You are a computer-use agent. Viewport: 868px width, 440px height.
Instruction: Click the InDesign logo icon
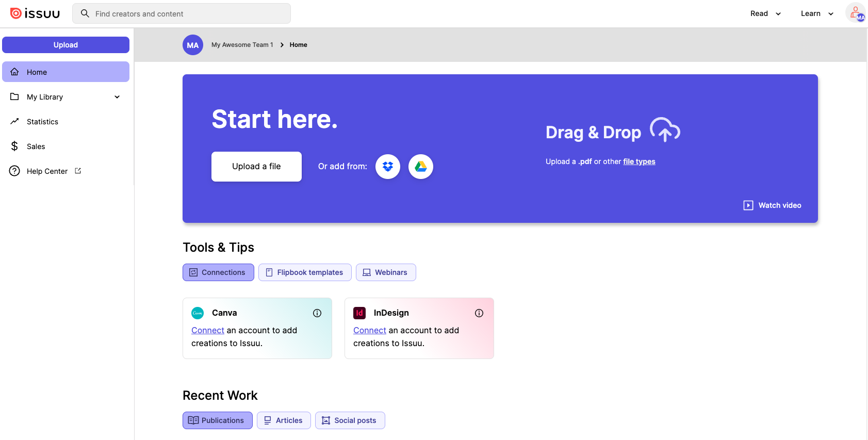pyautogui.click(x=359, y=313)
